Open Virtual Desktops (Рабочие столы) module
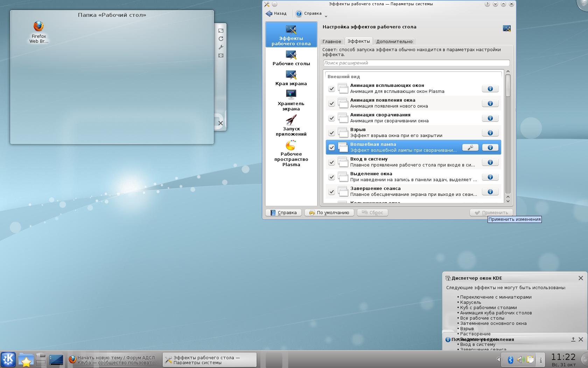 pos(291,58)
